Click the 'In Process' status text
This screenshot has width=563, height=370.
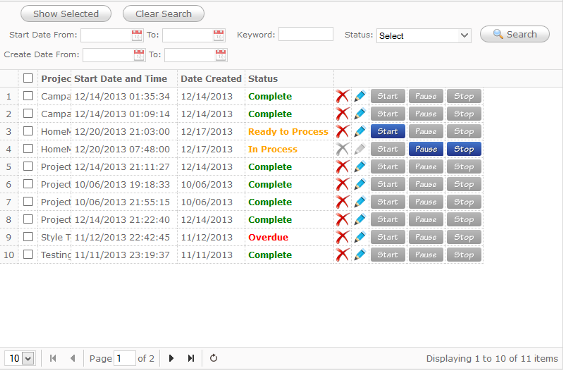(x=273, y=149)
